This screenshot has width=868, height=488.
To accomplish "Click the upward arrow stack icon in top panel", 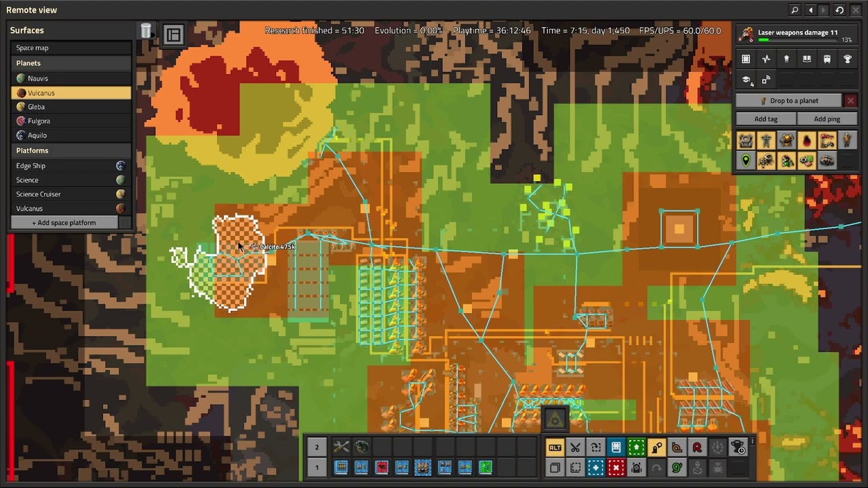I will tap(787, 59).
